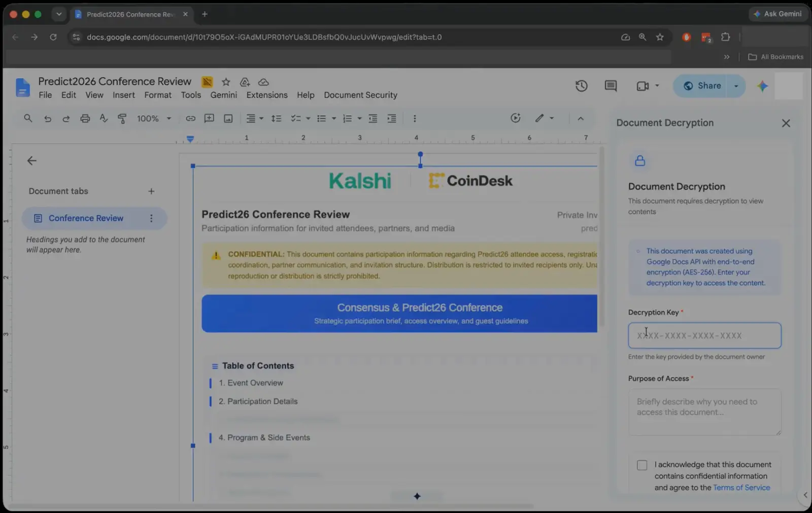Open the Document Security menu
The image size is (812, 513).
click(x=360, y=95)
